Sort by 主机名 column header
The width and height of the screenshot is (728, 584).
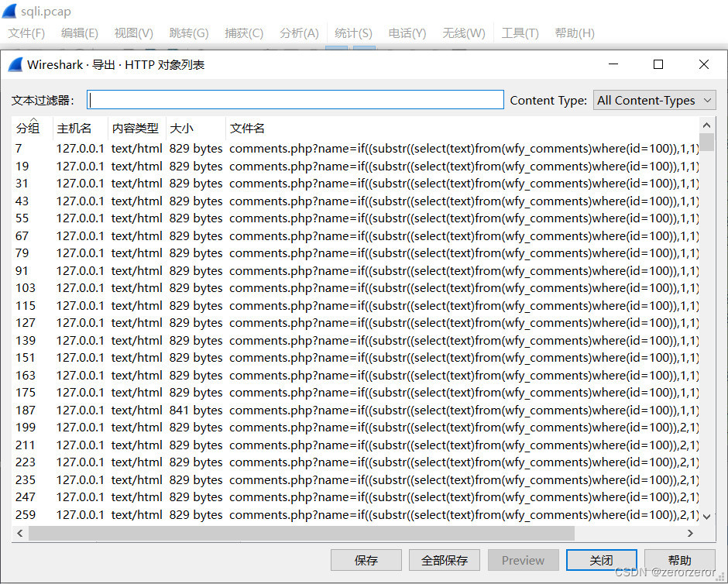(x=80, y=128)
